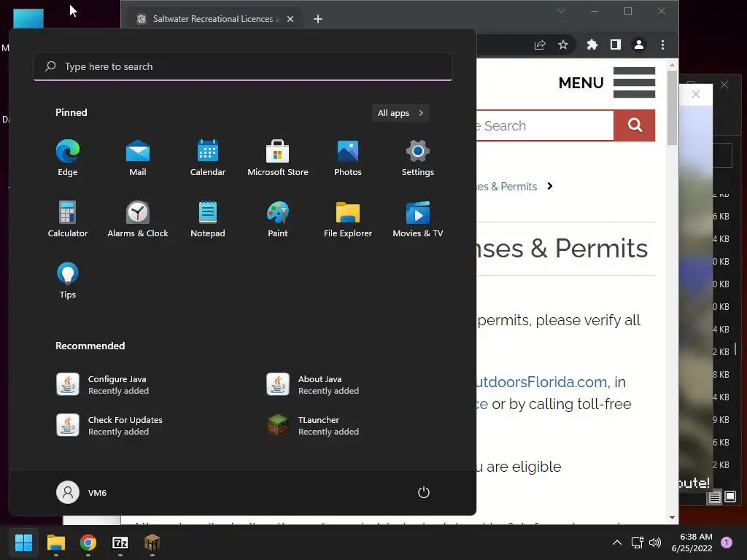This screenshot has height=560, width=747.
Task: Open Movies & TV
Action: tap(418, 219)
